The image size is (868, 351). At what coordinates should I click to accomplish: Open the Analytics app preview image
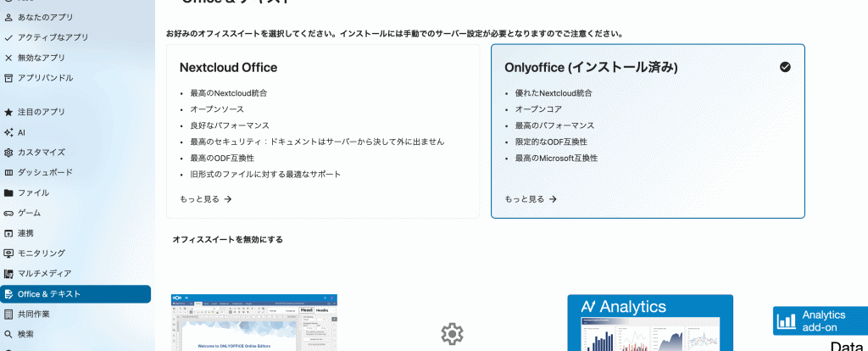649,323
